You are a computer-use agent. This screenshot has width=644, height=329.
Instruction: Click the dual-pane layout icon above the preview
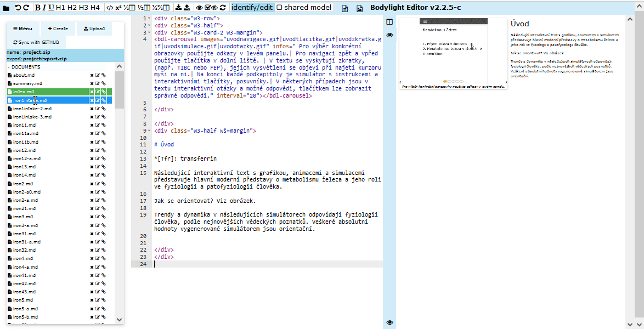(x=390, y=21)
